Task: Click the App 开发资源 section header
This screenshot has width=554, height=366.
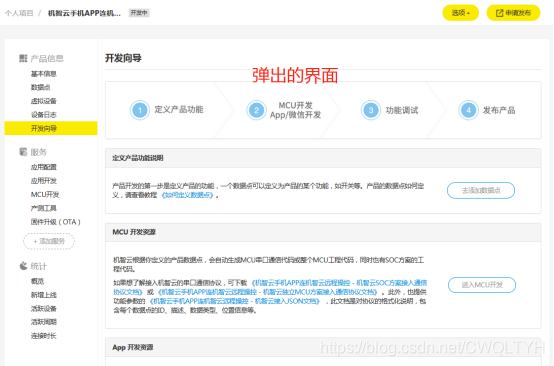Action: (x=323, y=347)
